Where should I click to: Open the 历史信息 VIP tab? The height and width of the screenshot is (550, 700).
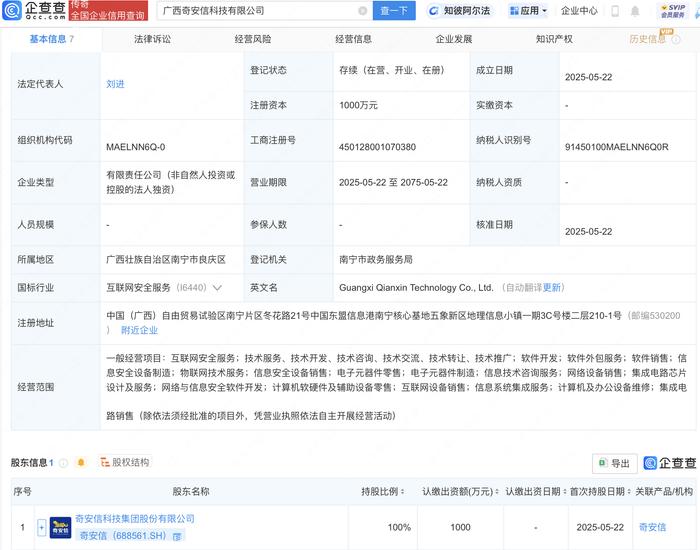click(647, 39)
